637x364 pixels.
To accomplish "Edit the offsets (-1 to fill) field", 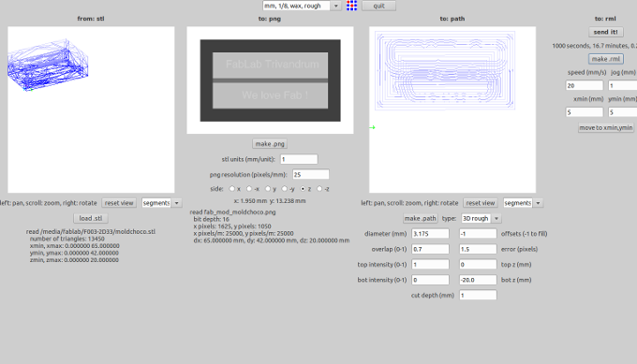I will point(478,234).
